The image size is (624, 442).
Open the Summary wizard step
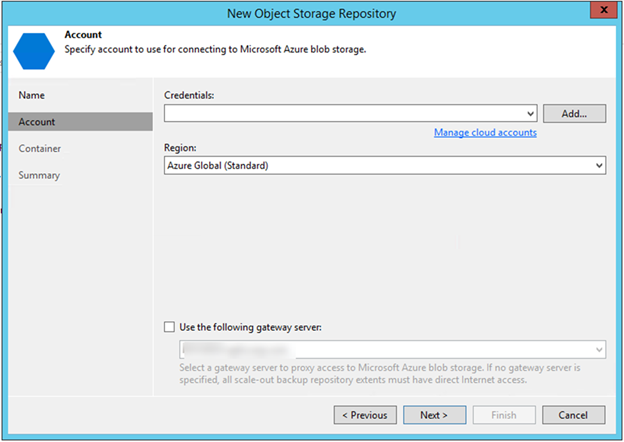(39, 175)
